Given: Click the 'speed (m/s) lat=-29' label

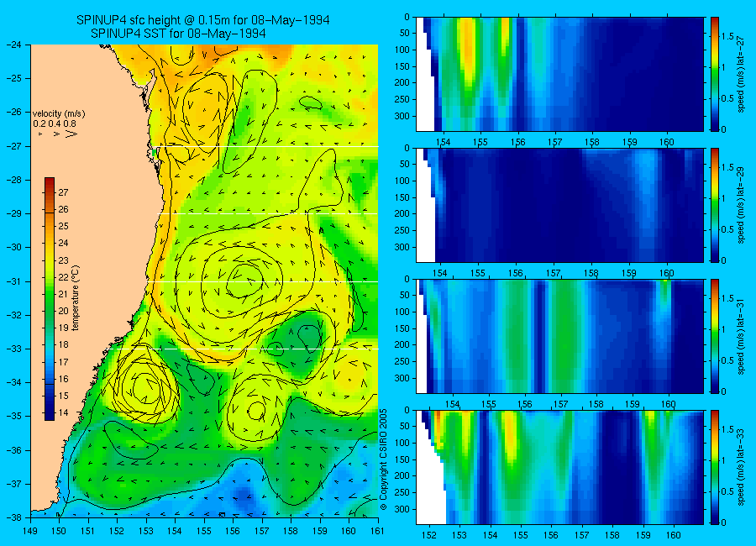Looking at the screenshot, I should [x=741, y=205].
